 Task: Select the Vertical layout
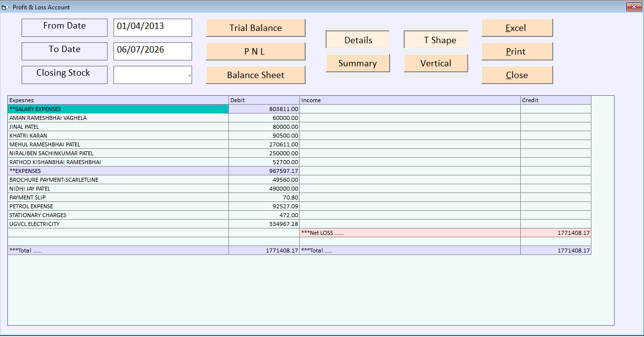436,63
